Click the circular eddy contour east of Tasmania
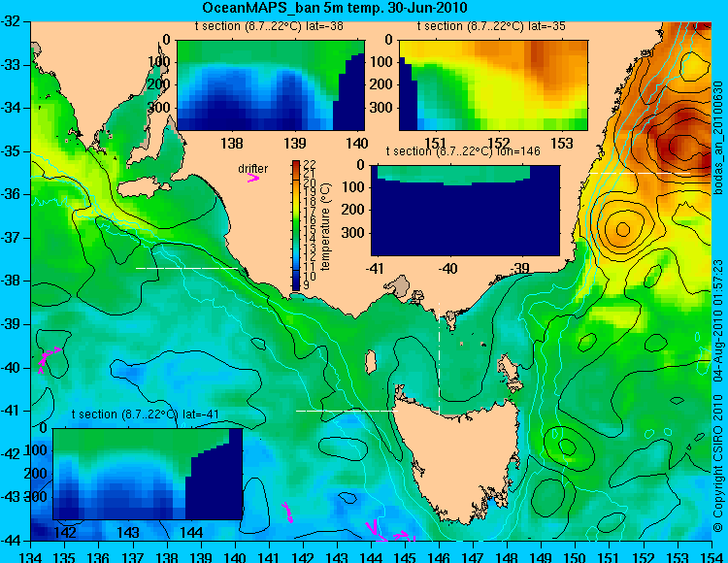 [568, 447]
